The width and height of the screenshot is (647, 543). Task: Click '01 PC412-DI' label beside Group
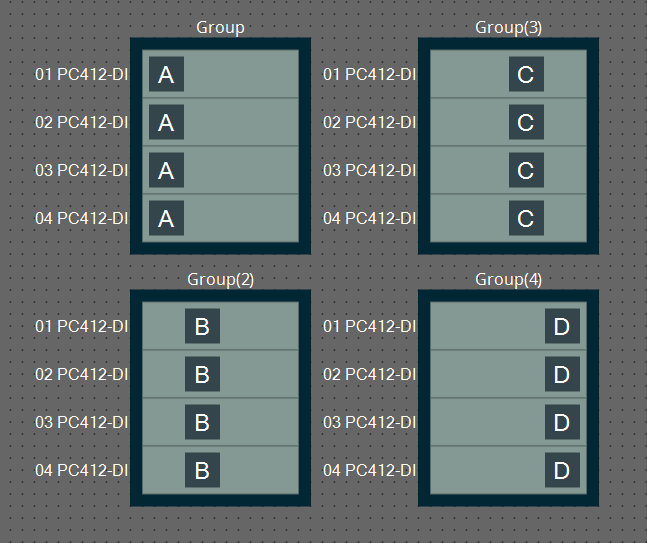(81, 75)
